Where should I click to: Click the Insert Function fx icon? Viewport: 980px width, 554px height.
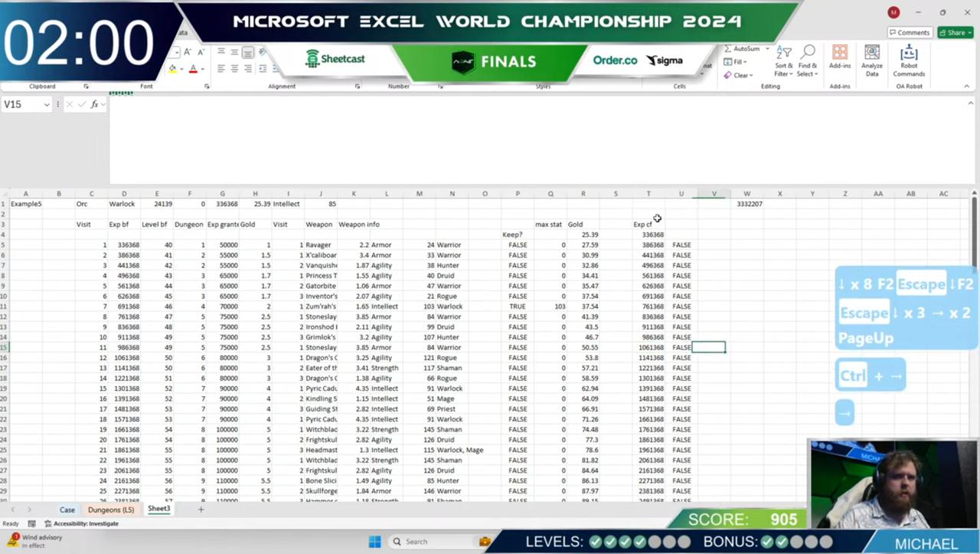[x=95, y=104]
